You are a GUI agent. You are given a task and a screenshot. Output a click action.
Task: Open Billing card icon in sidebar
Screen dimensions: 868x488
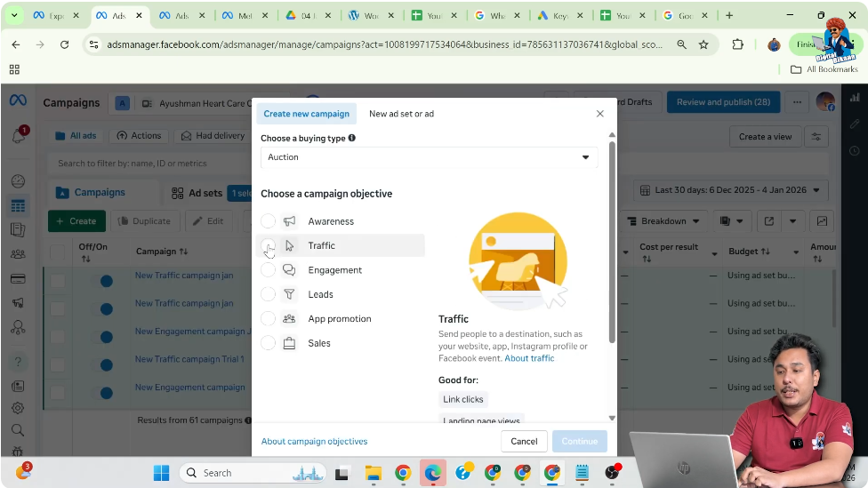18,279
